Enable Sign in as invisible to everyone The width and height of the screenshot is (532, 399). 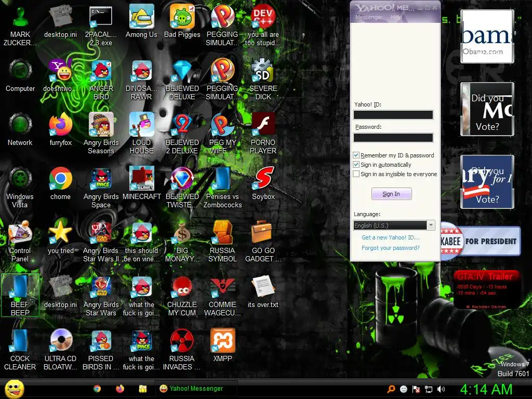[356, 174]
